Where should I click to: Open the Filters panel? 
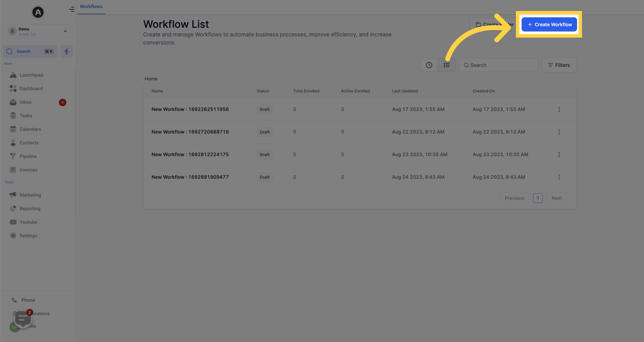coord(559,65)
